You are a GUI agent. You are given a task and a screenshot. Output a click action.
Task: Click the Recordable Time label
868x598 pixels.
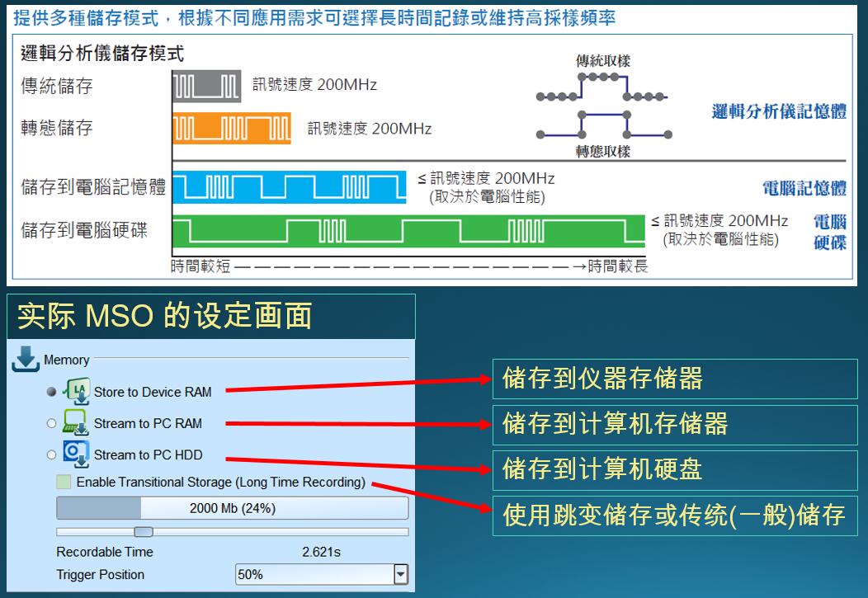(105, 552)
